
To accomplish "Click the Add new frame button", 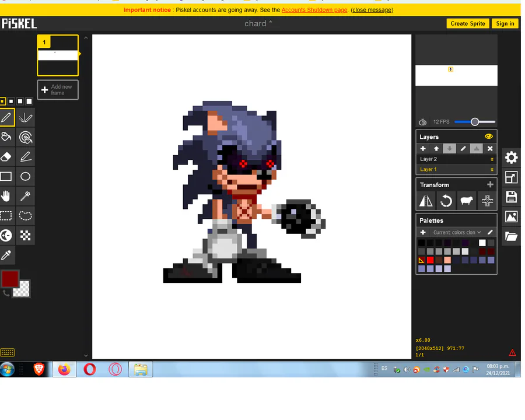I will pyautogui.click(x=58, y=90).
